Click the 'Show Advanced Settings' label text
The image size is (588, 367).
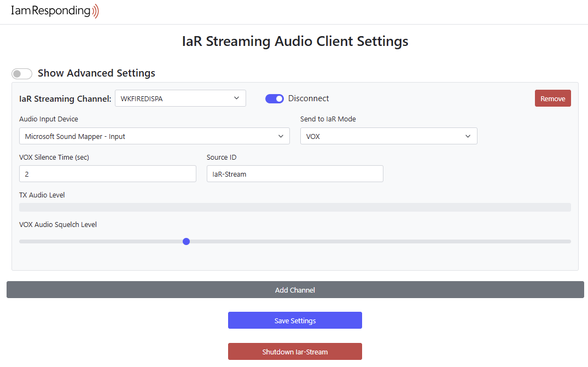pyautogui.click(x=96, y=73)
